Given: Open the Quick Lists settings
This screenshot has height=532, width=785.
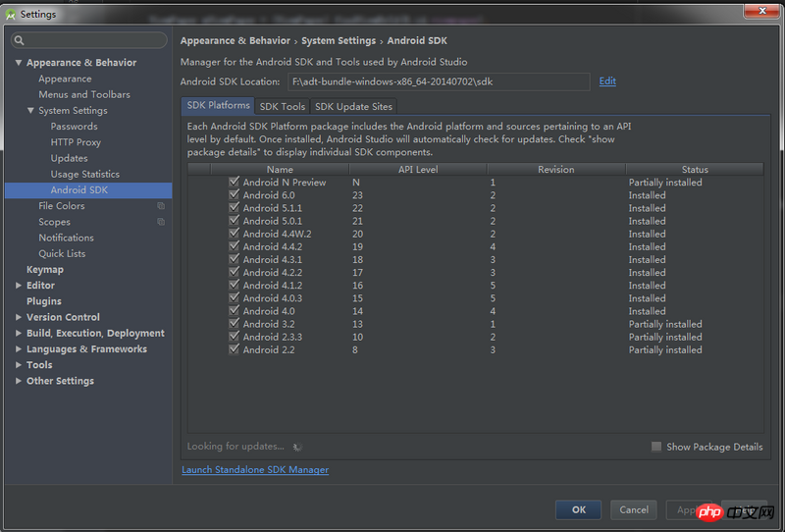Looking at the screenshot, I should point(62,253).
